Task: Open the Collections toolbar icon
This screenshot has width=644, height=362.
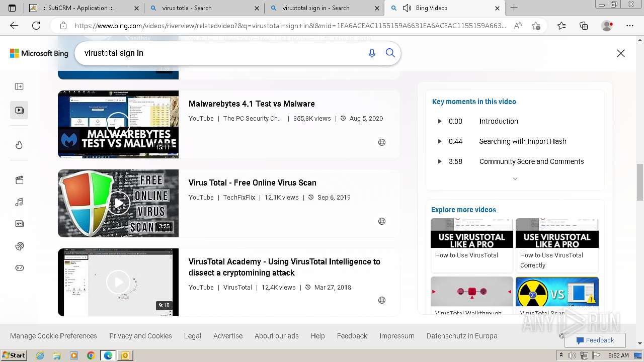Action: click(584, 26)
